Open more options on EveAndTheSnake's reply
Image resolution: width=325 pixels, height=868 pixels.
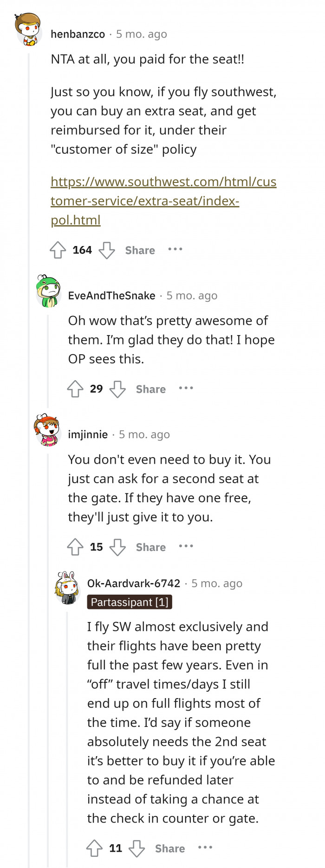pos(186,388)
